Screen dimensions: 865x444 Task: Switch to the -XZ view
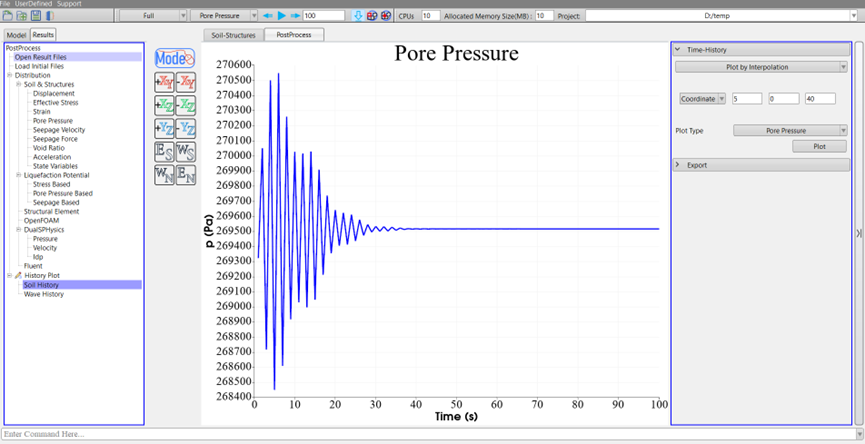coord(186,105)
